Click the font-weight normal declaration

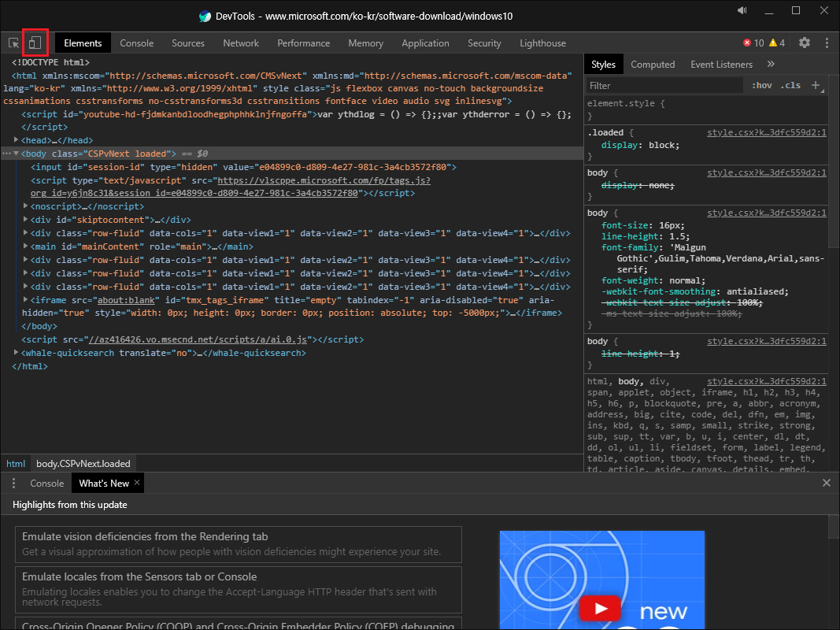tap(653, 280)
